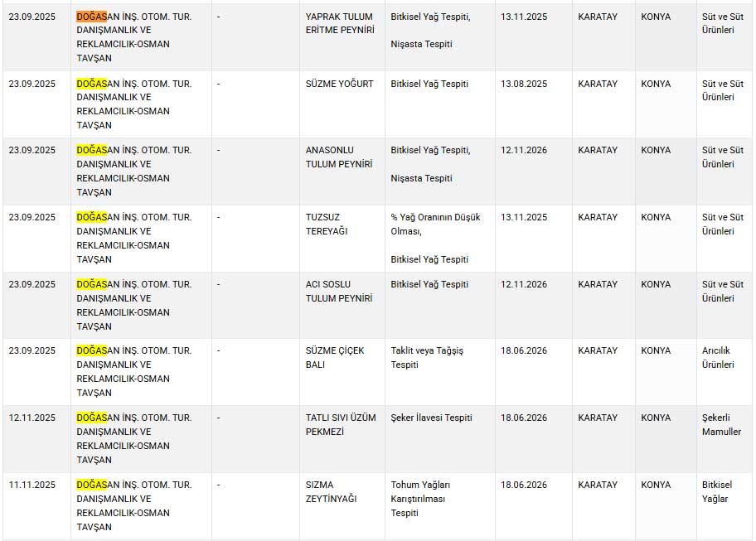
Task: Click the ACI SOSLU TULUM PEYNİRİ cell
Action: click(340, 291)
